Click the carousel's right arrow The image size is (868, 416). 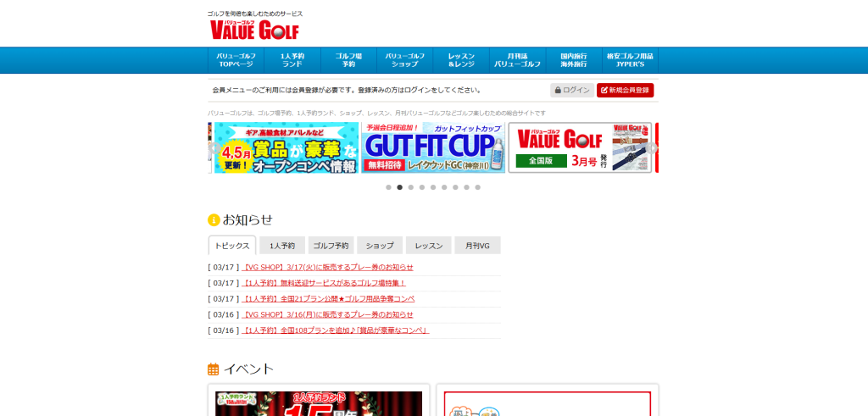click(x=654, y=147)
